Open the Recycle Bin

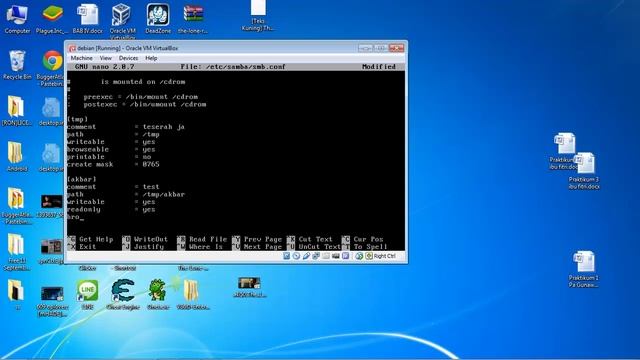(x=17, y=65)
